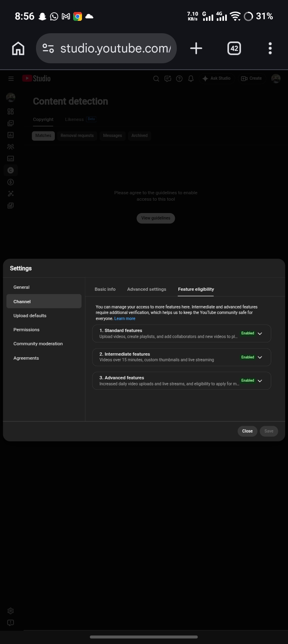Select the Feature eligibility tab
The image size is (288, 644).
pyautogui.click(x=196, y=289)
